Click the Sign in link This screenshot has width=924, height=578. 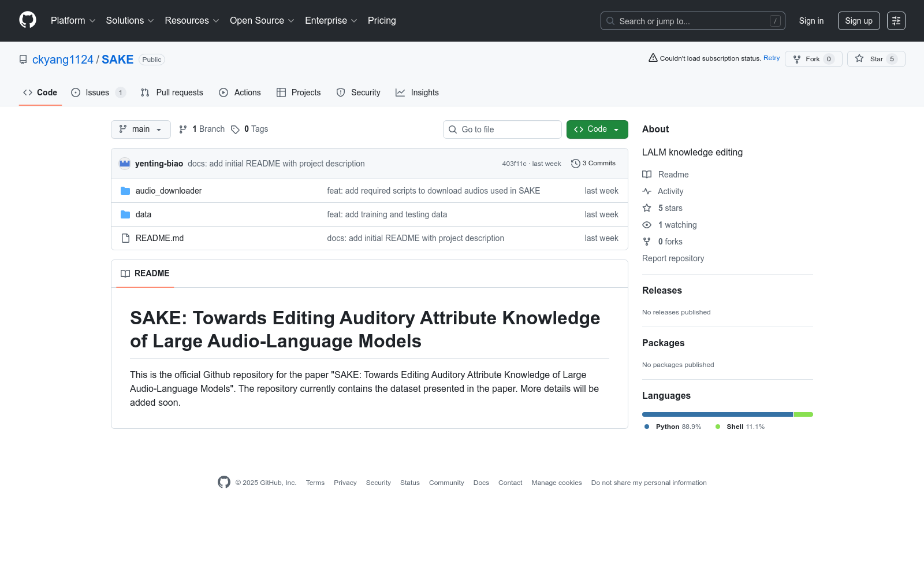(x=811, y=21)
